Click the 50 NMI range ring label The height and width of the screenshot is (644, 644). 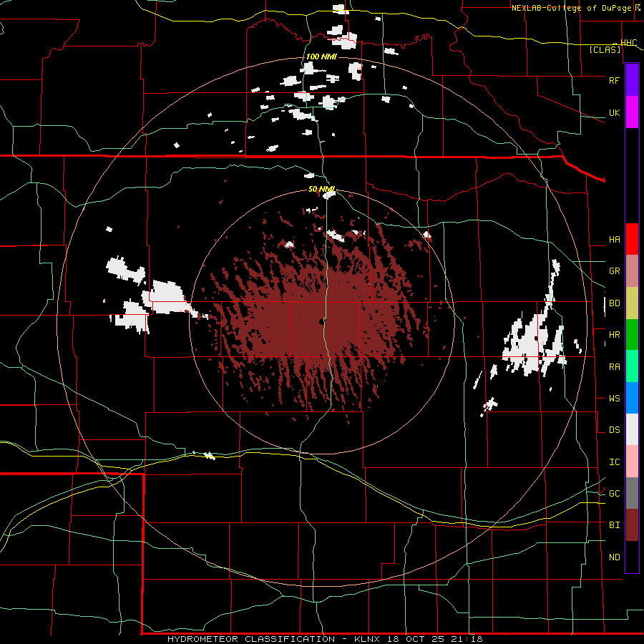(321, 189)
